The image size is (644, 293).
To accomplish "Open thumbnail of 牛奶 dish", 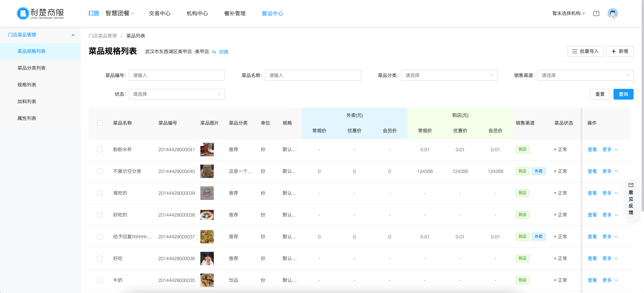I will point(207,280).
